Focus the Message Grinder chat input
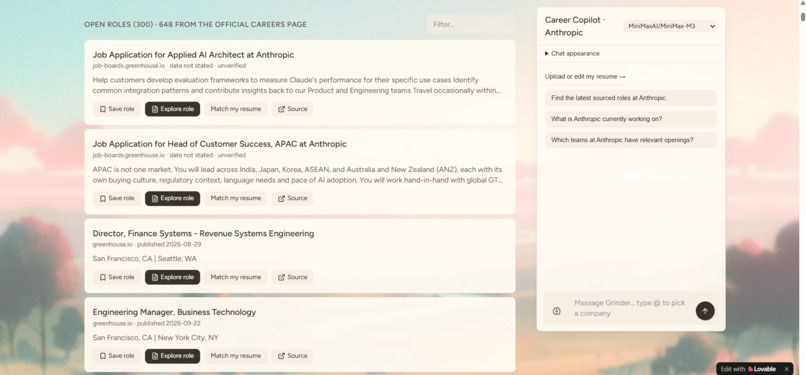 tap(630, 308)
